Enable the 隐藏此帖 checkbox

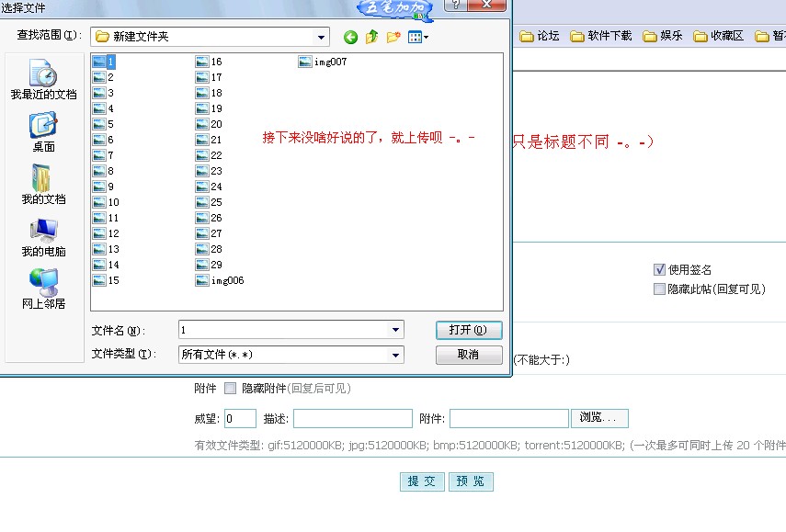coord(659,289)
